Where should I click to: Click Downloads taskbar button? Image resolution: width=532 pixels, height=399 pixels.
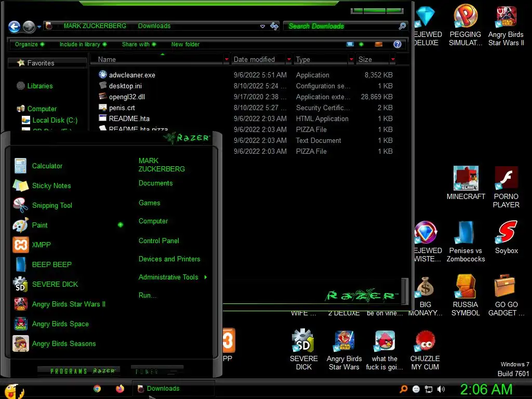pyautogui.click(x=173, y=389)
